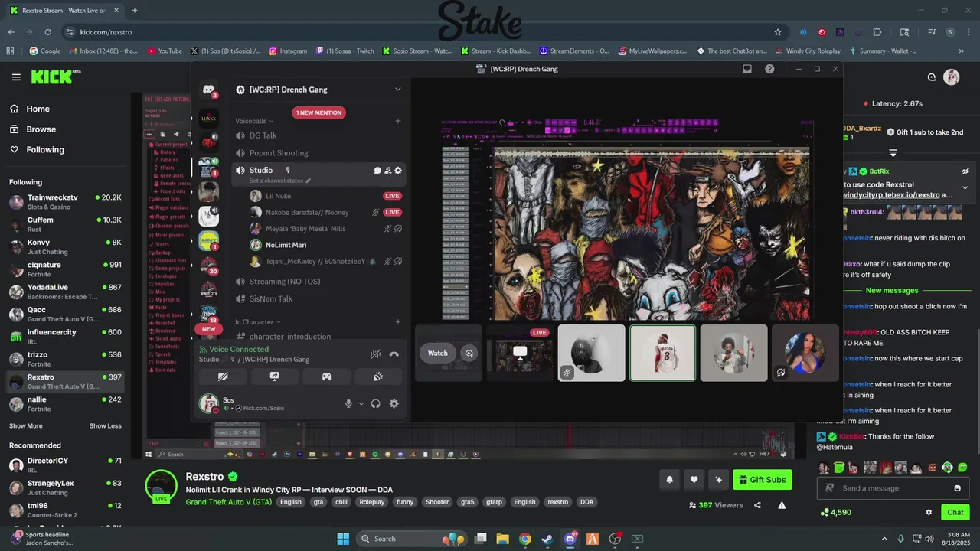
Task: Click the add-stream icon beside Watch
Action: point(469,353)
